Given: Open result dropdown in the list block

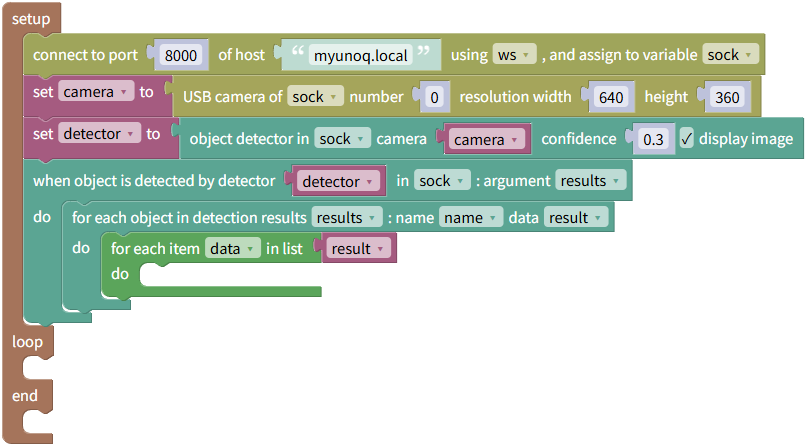Looking at the screenshot, I should [x=358, y=248].
